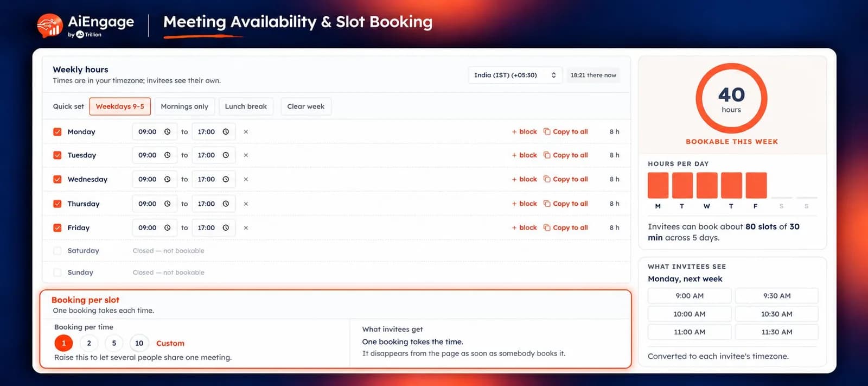868x386 pixels.
Task: Enable the Saturday checkbox
Action: pyautogui.click(x=58, y=251)
